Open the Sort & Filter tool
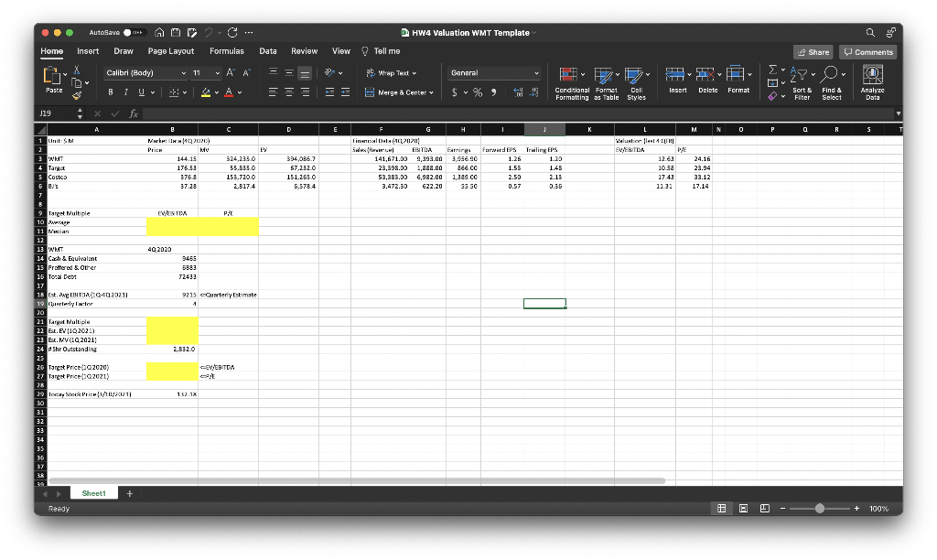 [800, 82]
